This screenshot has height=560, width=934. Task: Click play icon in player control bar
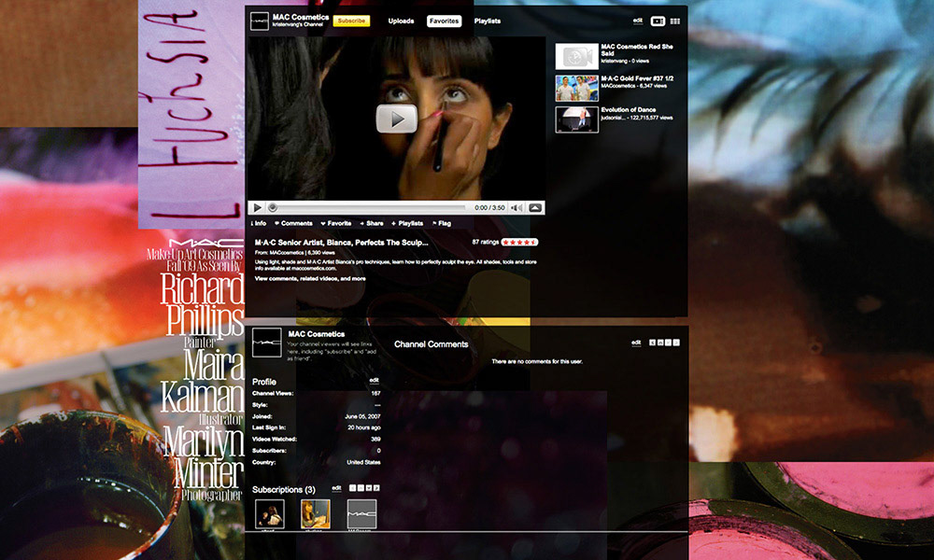click(258, 208)
